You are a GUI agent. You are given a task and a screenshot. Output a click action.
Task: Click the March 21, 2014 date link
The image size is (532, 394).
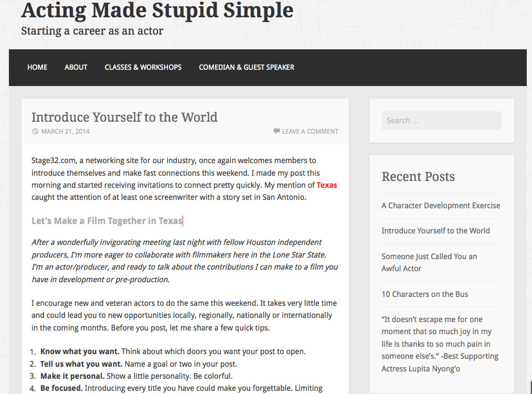(66, 131)
